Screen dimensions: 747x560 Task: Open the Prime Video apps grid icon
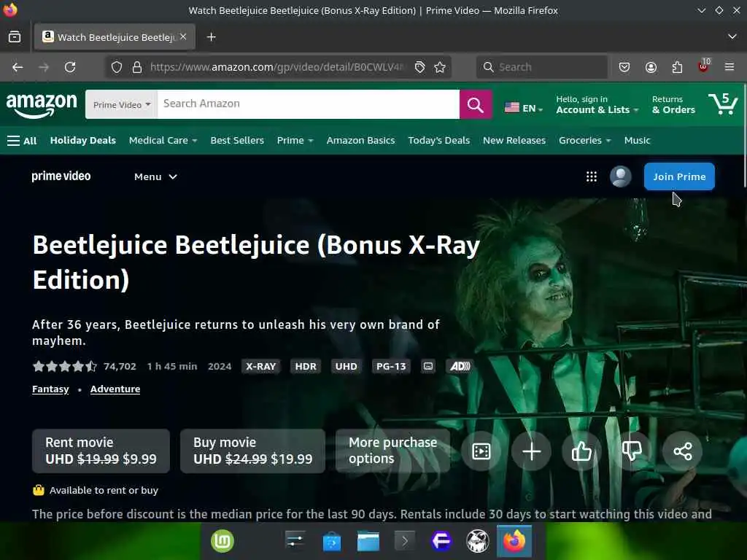[x=591, y=176]
